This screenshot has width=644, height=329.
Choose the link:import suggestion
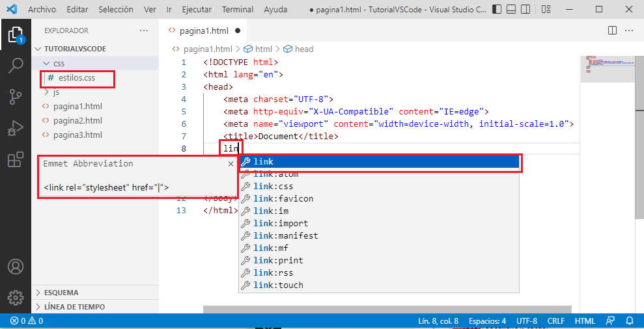pos(379,223)
